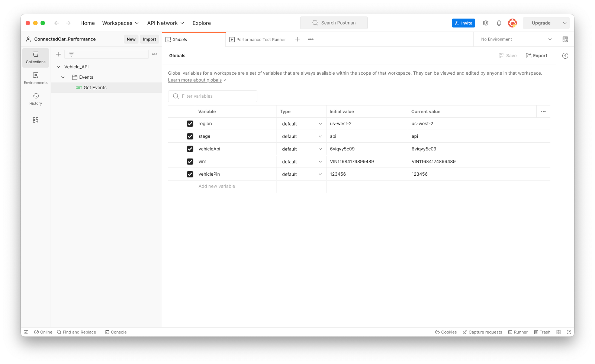Open the variables table column options
This screenshot has width=595, height=364.
point(543,111)
